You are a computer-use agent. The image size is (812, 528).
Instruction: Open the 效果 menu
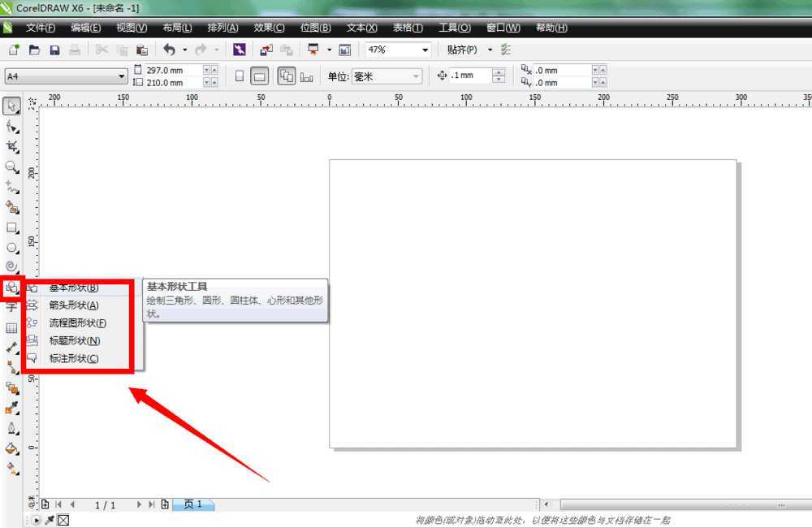(269, 28)
